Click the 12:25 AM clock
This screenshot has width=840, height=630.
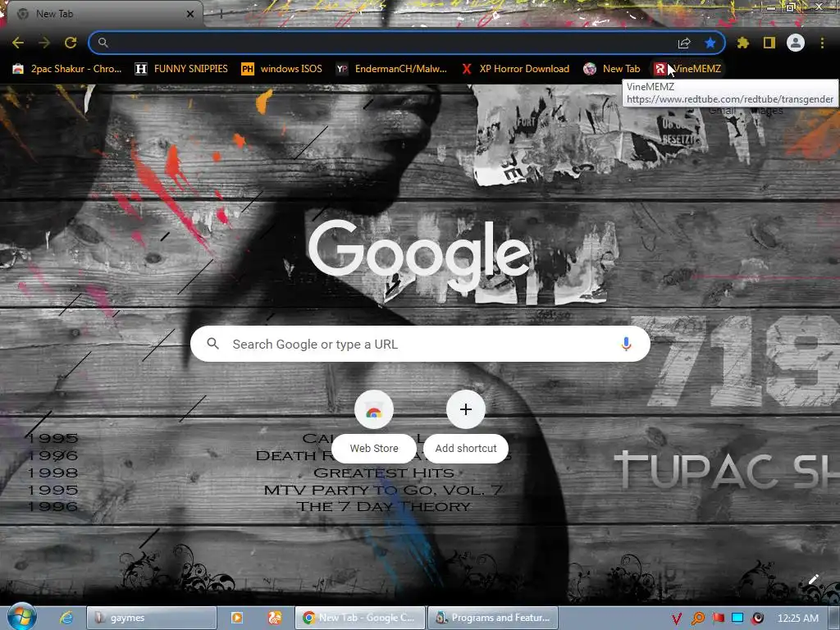pos(797,619)
